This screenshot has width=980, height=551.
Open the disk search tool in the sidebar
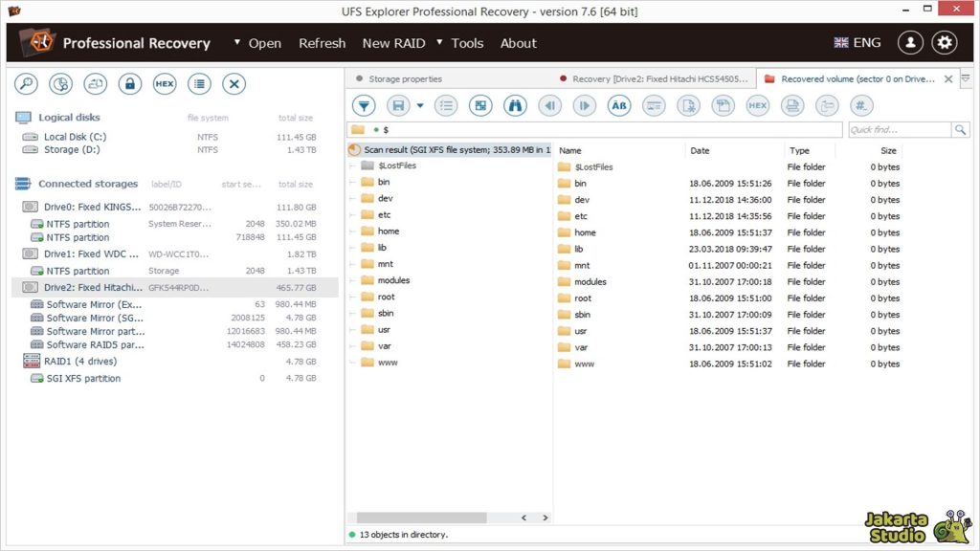[x=25, y=84]
